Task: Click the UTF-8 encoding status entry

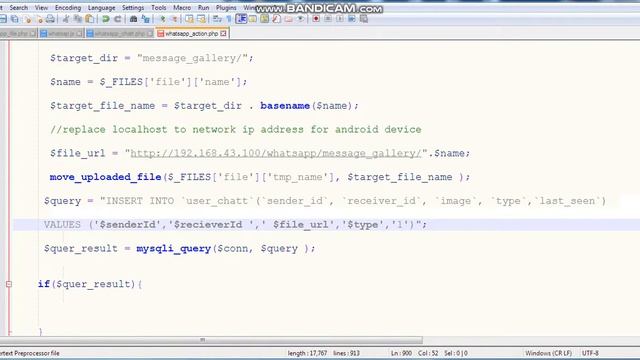Action: point(590,353)
